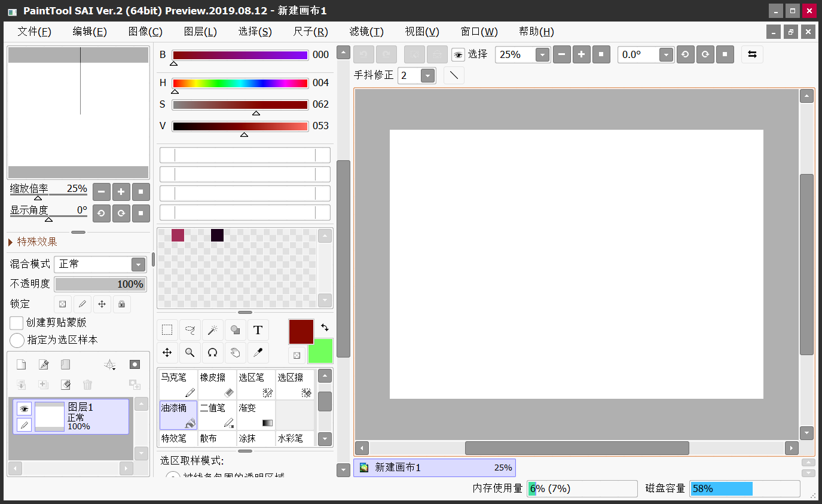
Task: Select the 渐变 gradient tool
Action: pyautogui.click(x=256, y=416)
